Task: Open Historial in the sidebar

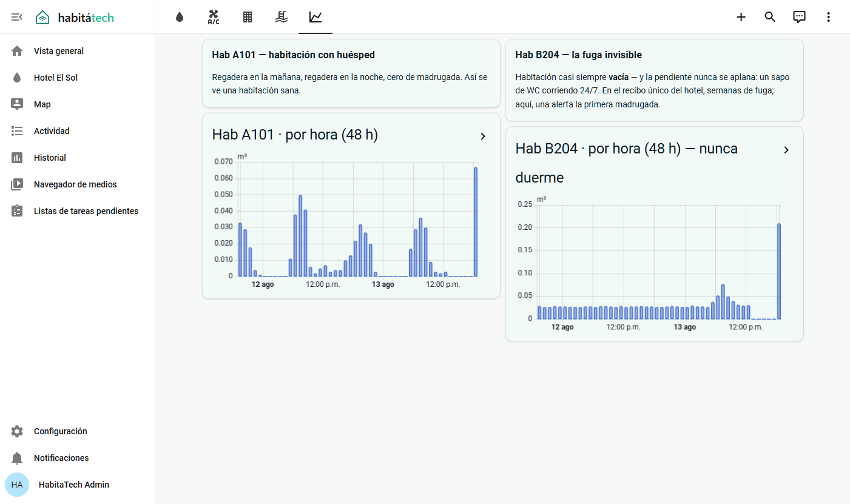Action: point(78,158)
